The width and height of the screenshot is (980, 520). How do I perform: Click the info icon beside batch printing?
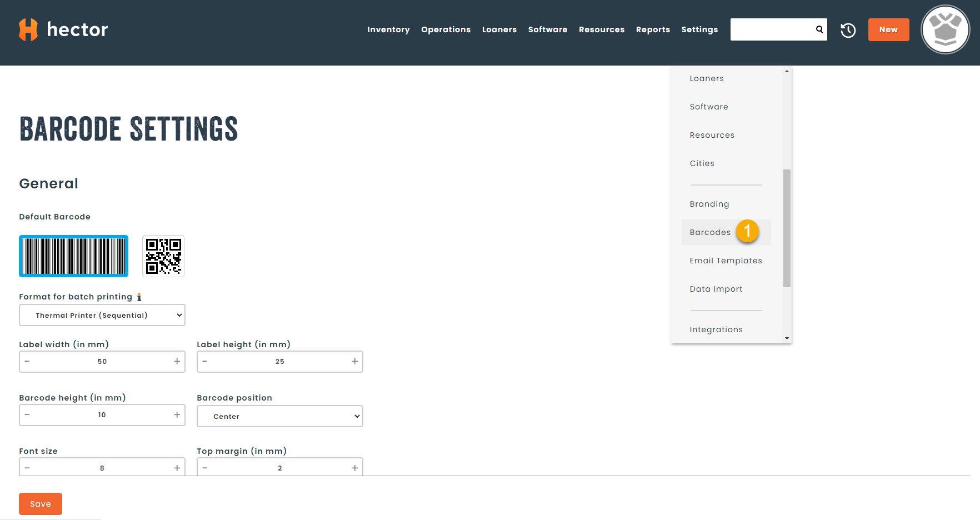[139, 297]
